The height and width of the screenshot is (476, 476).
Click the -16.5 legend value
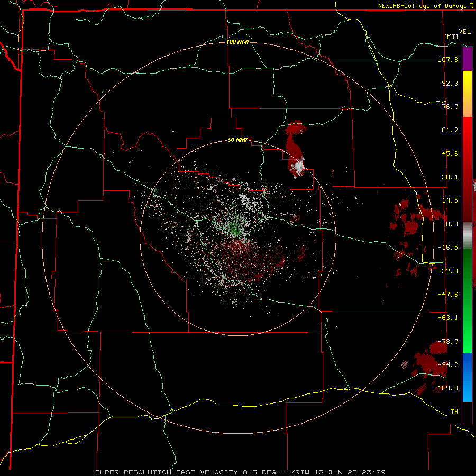[448, 248]
